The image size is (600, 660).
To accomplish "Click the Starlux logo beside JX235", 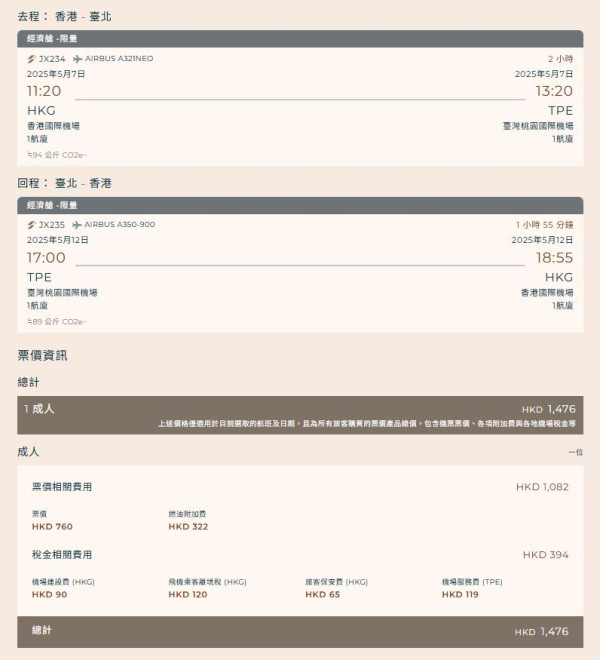I will click(31, 225).
